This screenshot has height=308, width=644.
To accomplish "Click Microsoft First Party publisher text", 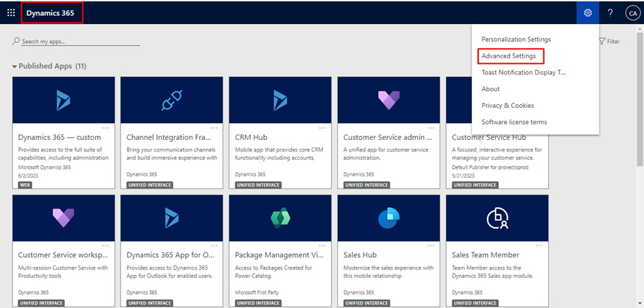I will pos(257,292).
